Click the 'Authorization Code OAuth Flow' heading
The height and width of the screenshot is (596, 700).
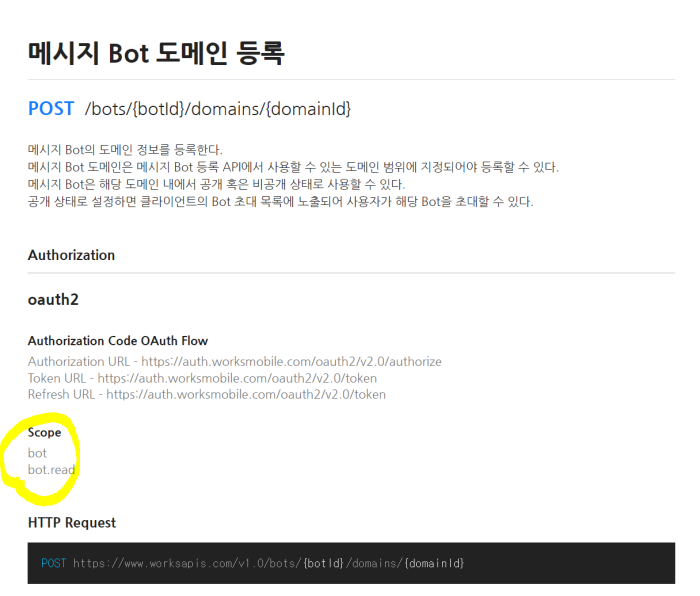pyautogui.click(x=118, y=341)
